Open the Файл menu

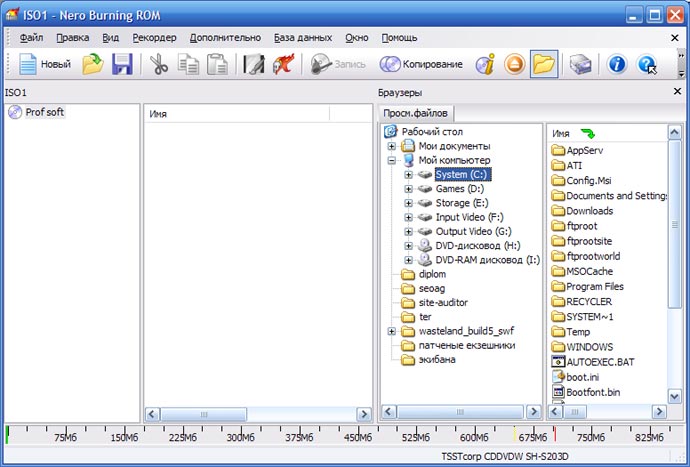[31, 38]
